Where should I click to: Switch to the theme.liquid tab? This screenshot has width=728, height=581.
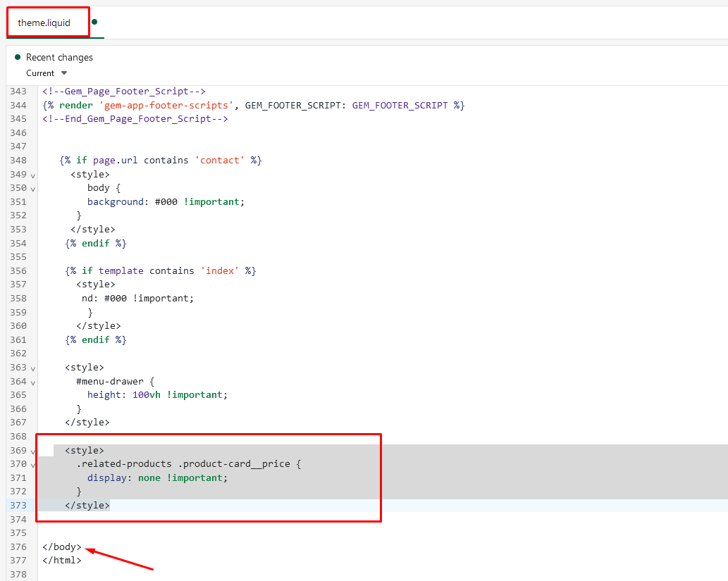click(x=44, y=23)
